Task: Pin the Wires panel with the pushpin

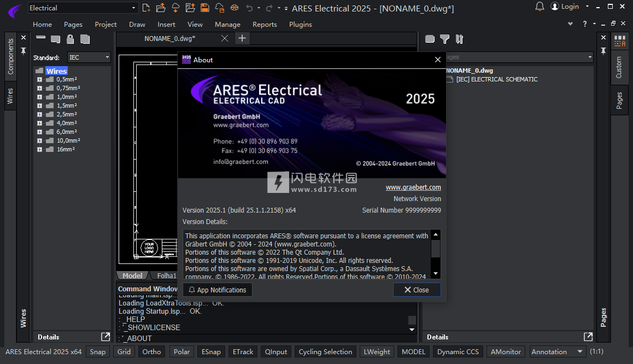Action: [x=24, y=51]
